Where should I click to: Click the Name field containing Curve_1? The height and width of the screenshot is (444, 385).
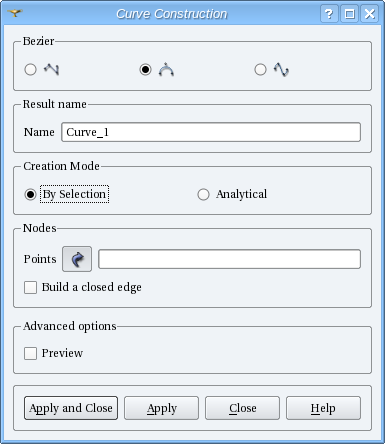coord(211,132)
